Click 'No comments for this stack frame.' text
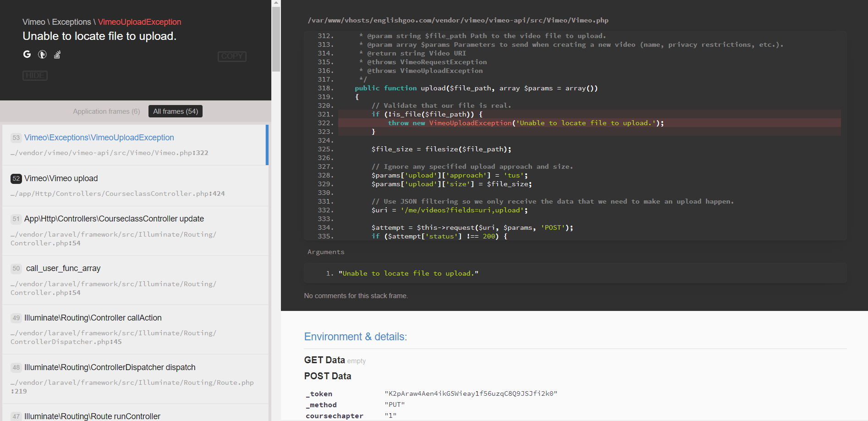 tap(356, 296)
